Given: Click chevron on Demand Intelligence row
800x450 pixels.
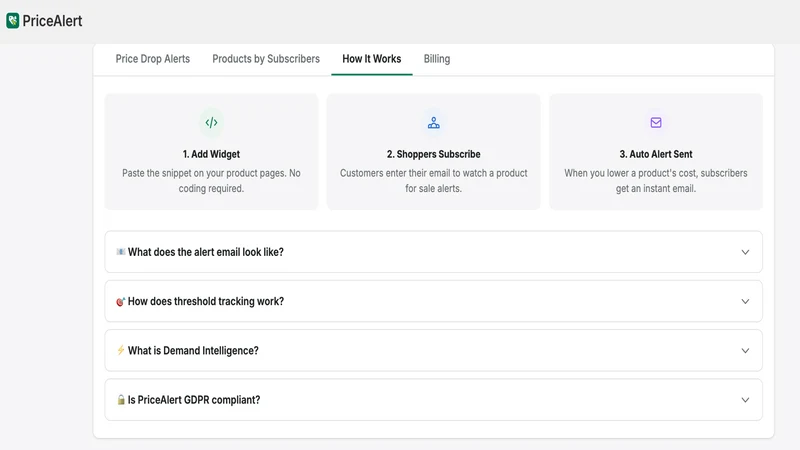Looking at the screenshot, I should click(x=745, y=351).
